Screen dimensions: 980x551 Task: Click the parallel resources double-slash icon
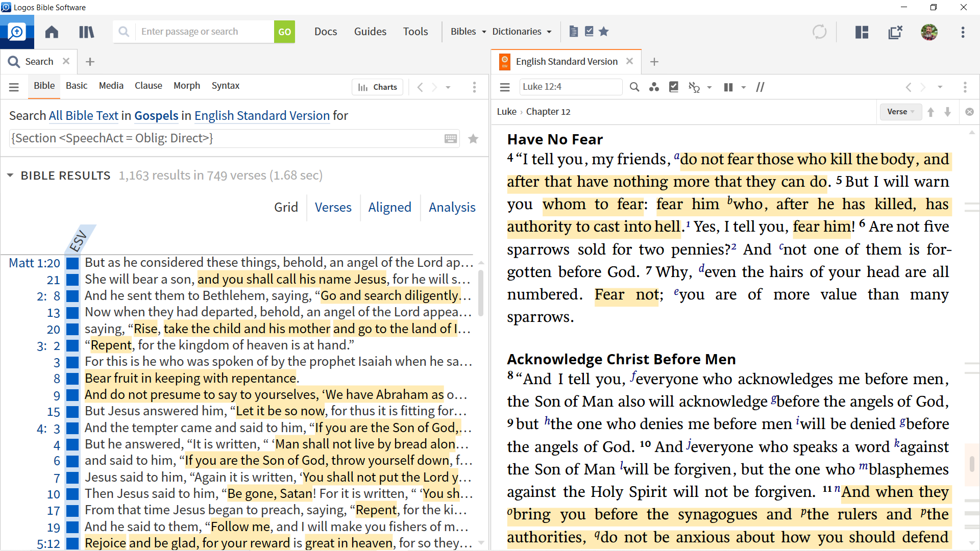coord(760,87)
